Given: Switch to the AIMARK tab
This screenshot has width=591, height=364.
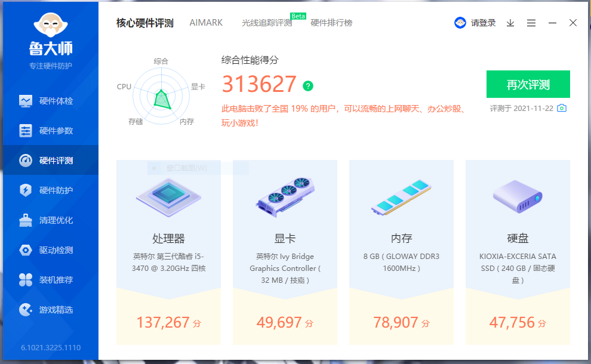Looking at the screenshot, I should click(206, 23).
